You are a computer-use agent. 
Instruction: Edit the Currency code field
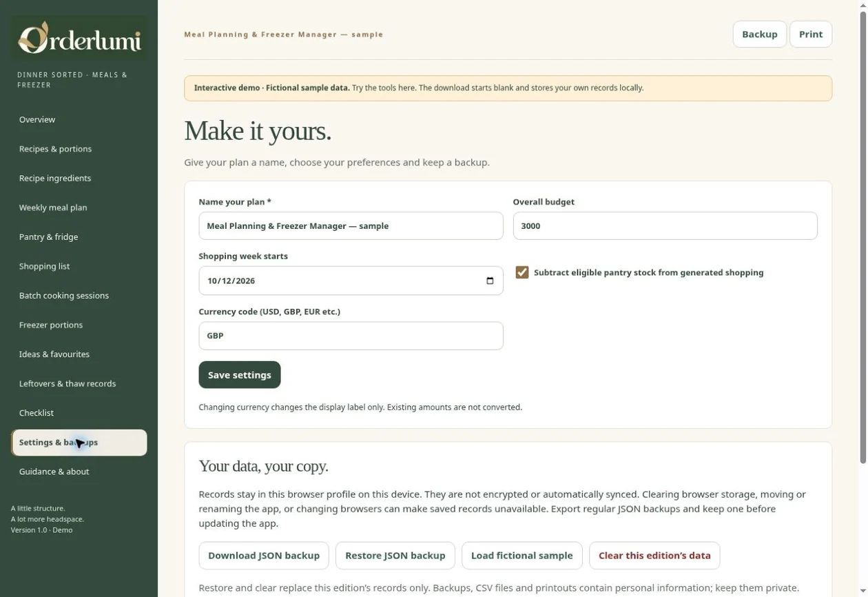click(351, 336)
